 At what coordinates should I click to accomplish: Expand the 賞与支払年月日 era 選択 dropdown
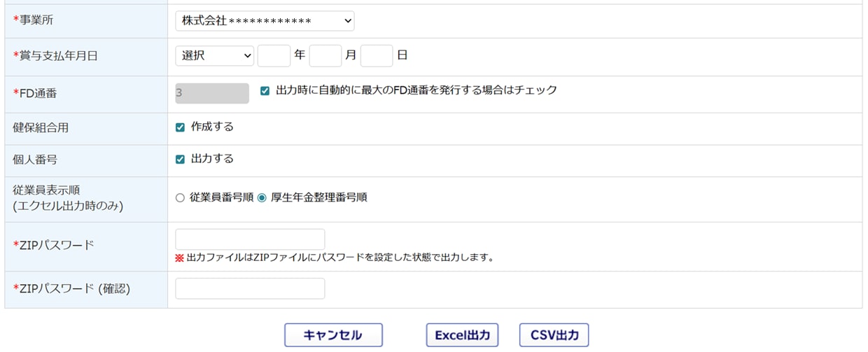click(x=214, y=55)
